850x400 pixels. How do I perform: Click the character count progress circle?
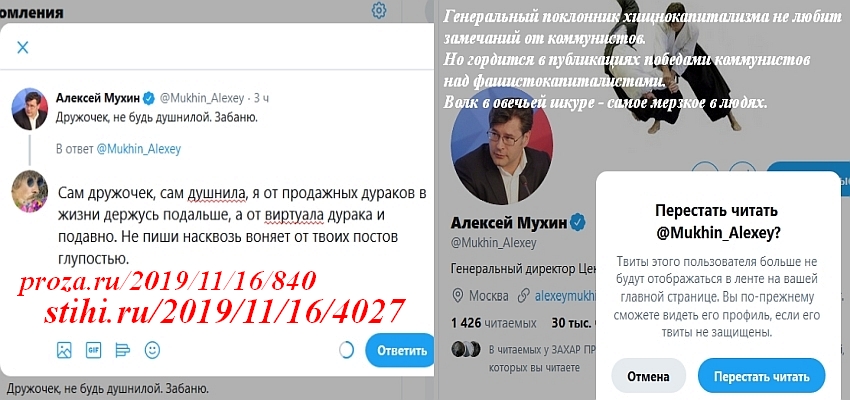pyautogui.click(x=346, y=350)
